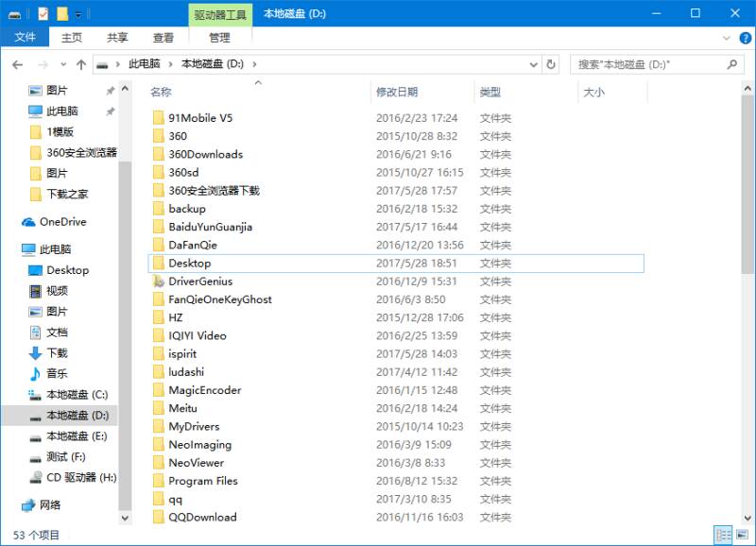Select the 视频 library icon in sidebar
This screenshot has height=546, width=756.
coord(36,291)
